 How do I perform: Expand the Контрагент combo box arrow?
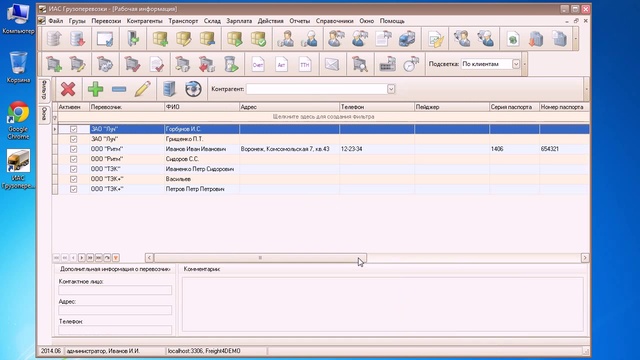coord(391,89)
